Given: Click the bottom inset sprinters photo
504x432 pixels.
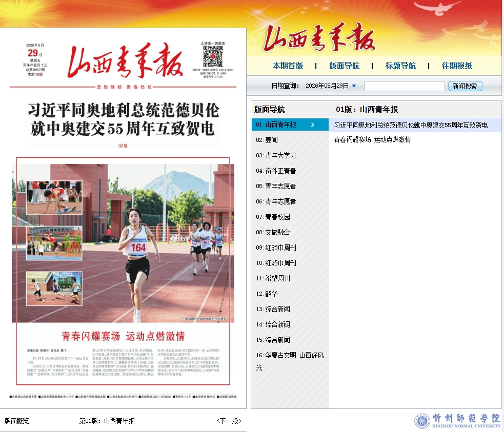Looking at the screenshot, I should click(54, 289).
